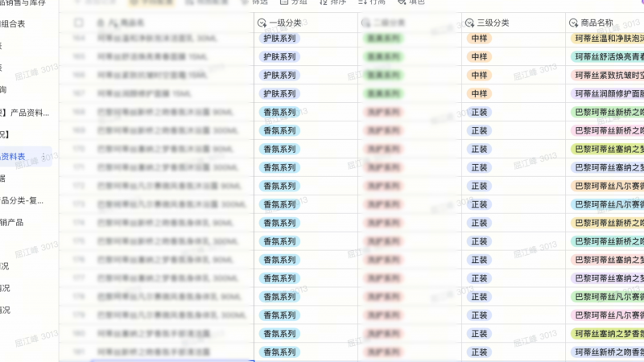Click the 三级分类 column header label
This screenshot has width=644, height=362.
coord(494,23)
